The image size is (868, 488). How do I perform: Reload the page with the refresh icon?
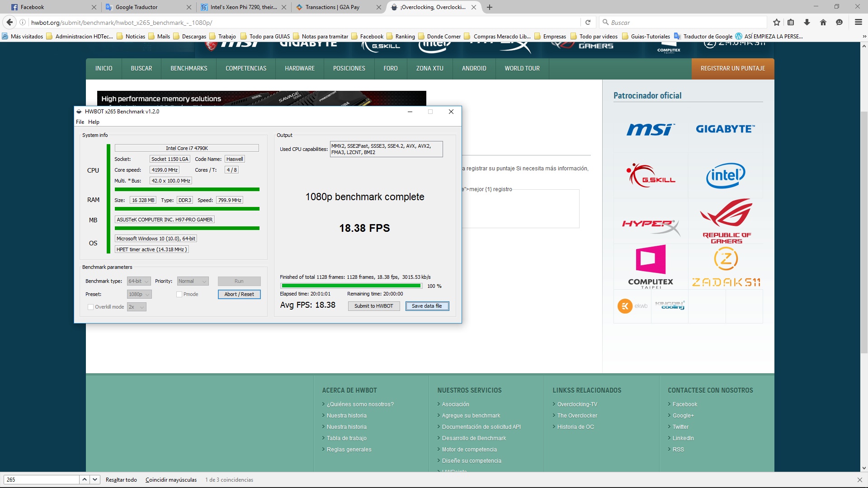(588, 22)
